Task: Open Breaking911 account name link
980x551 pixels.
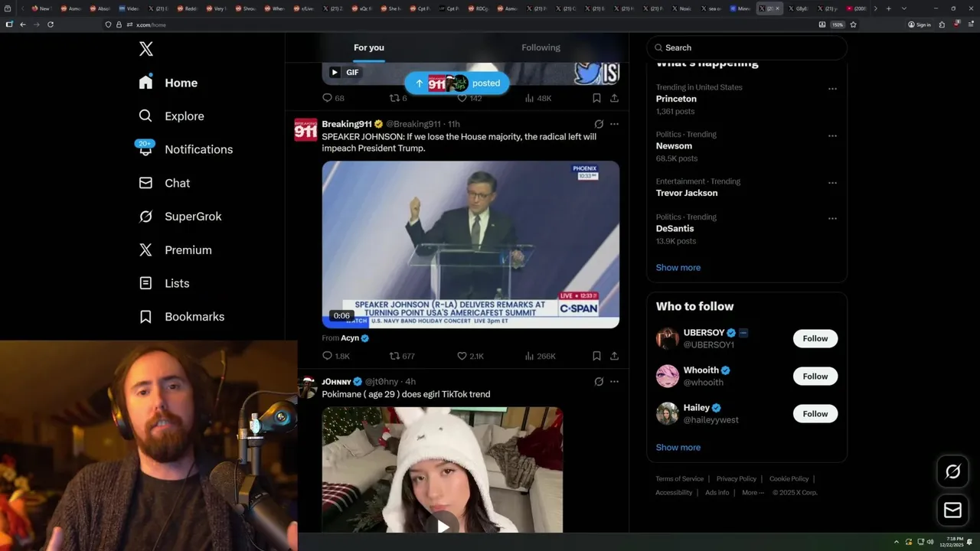Action: pyautogui.click(x=347, y=124)
